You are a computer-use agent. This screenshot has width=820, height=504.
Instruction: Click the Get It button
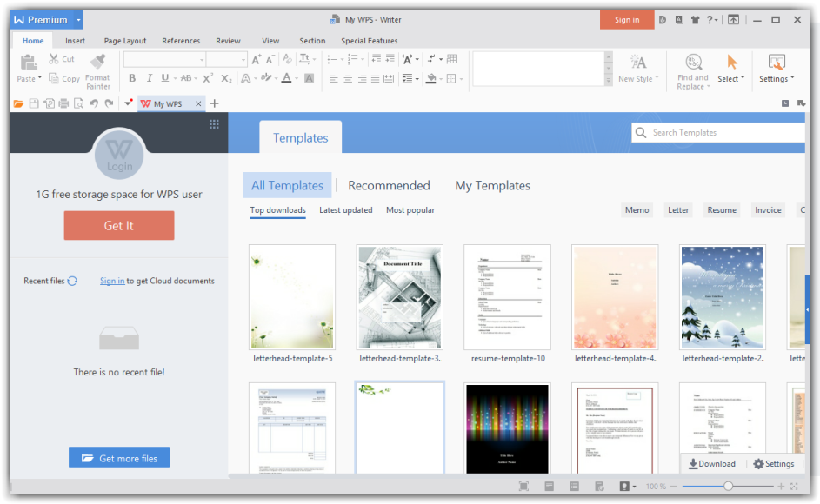pyautogui.click(x=119, y=225)
